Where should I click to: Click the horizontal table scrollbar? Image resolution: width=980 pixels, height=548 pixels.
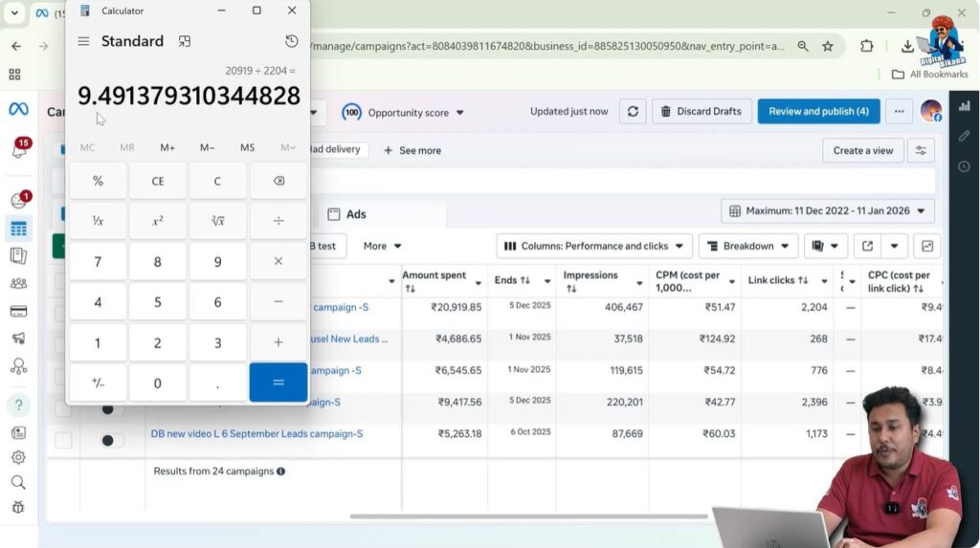(x=528, y=516)
